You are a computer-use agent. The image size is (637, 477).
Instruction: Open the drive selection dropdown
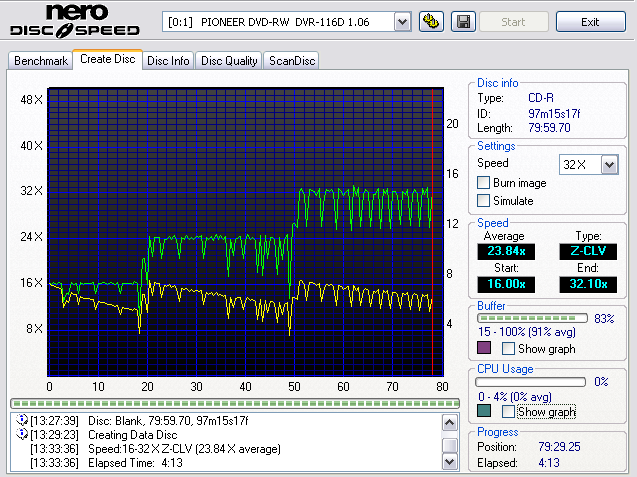click(402, 22)
